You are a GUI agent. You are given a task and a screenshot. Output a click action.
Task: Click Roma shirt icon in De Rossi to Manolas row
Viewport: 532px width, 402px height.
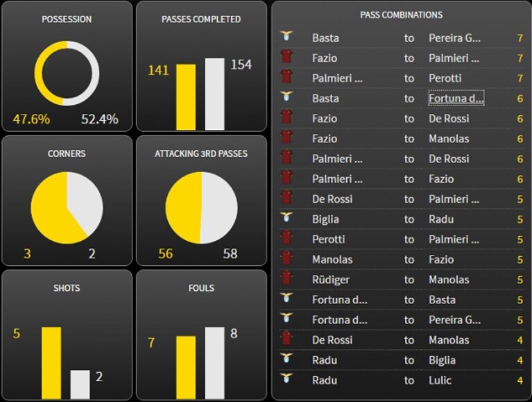coord(286,338)
